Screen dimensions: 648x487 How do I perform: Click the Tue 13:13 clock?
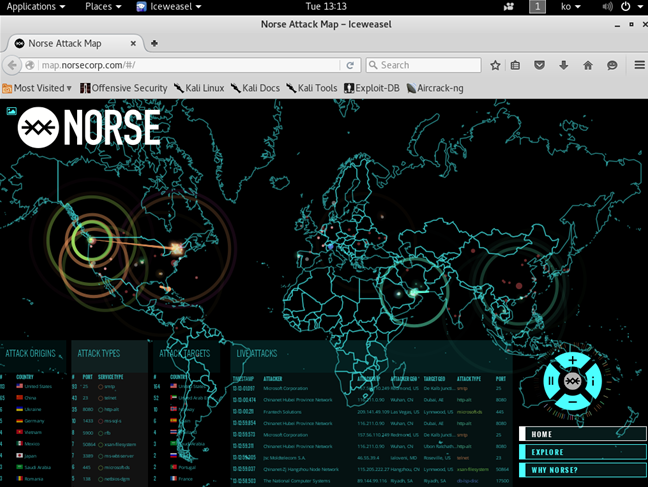click(x=326, y=7)
